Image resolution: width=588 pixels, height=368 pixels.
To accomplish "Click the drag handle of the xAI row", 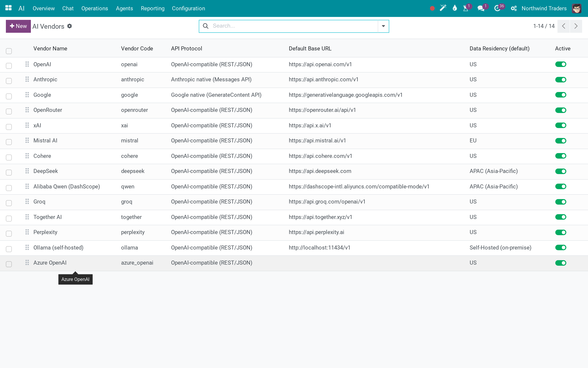I will point(27,125).
